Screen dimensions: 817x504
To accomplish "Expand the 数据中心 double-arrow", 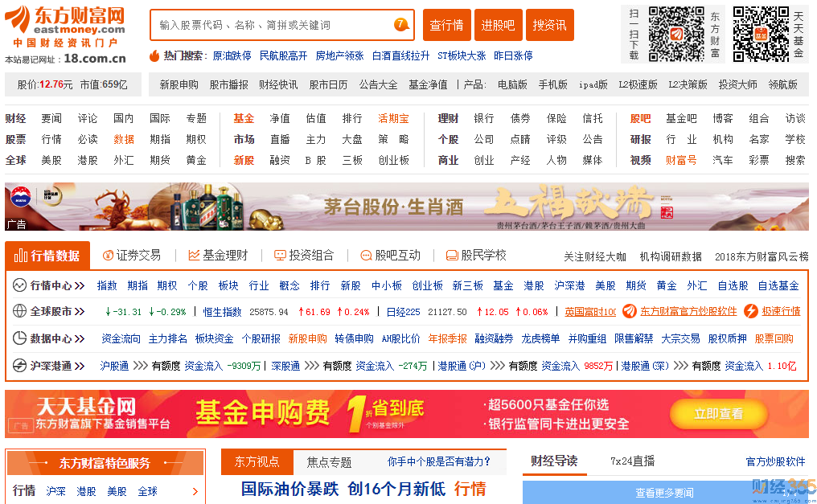I will point(79,339).
